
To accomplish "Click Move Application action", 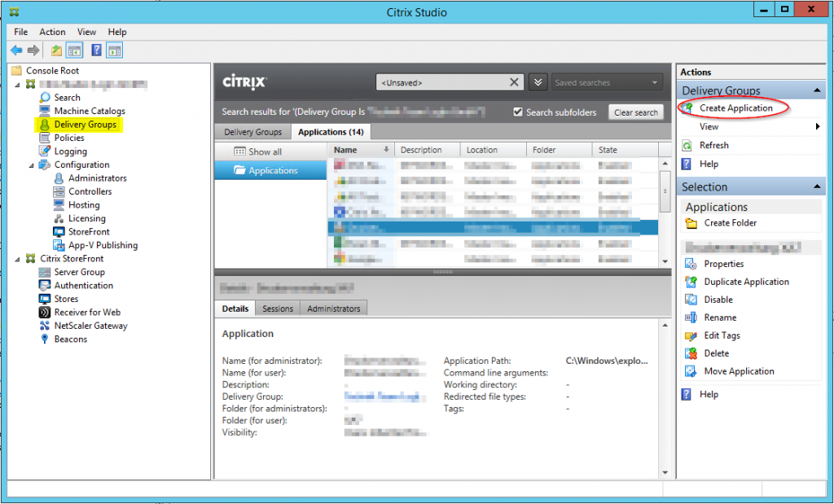I will point(739,371).
